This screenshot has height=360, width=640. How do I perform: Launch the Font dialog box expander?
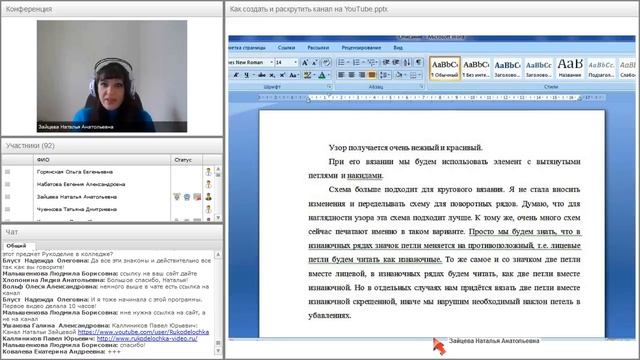(x=329, y=87)
